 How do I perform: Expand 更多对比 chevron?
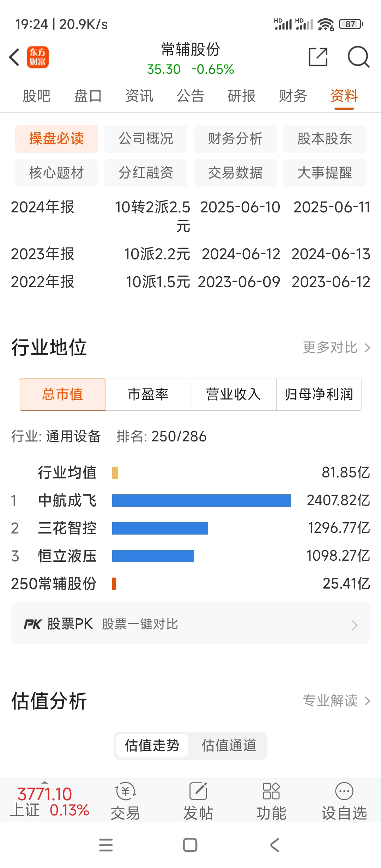(367, 348)
